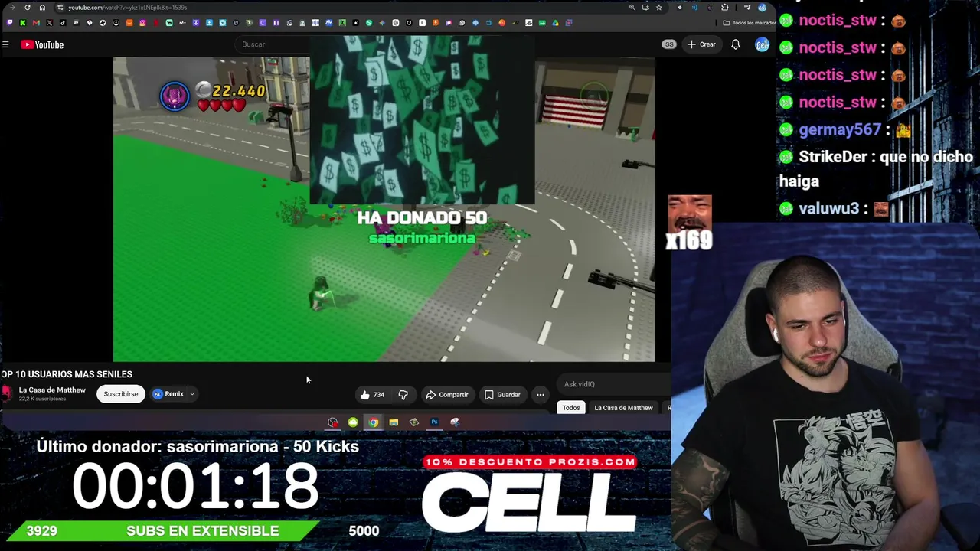Viewport: 980px width, 551px height.
Task: Click chat username valuwu3
Action: click(829, 209)
